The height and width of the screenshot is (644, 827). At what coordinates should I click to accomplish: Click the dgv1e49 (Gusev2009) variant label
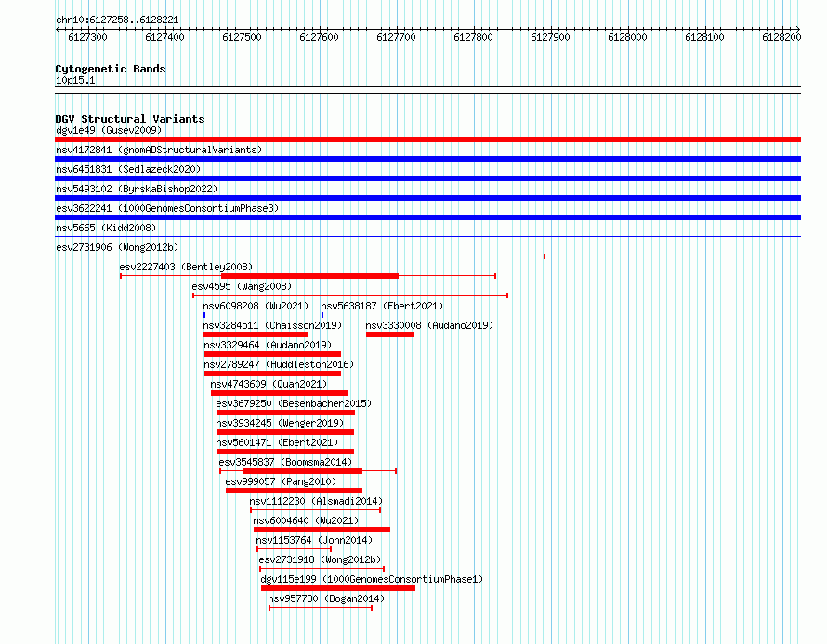pyautogui.click(x=109, y=130)
